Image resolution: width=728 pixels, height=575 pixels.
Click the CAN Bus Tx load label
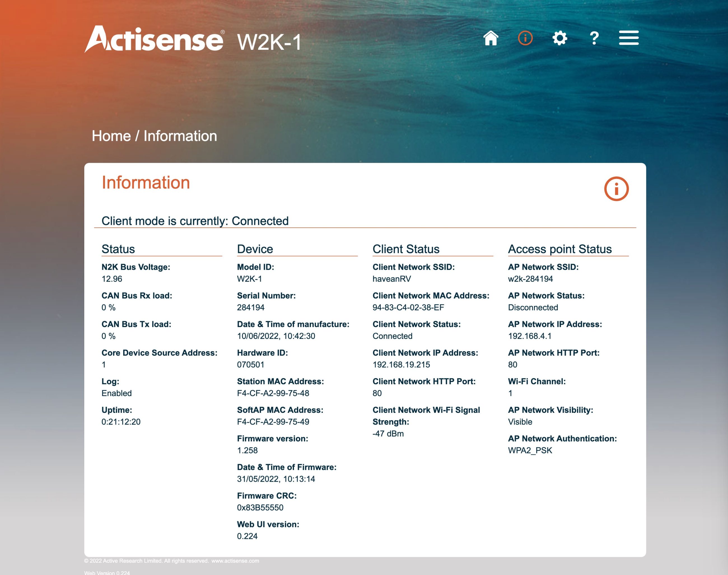[x=136, y=324]
